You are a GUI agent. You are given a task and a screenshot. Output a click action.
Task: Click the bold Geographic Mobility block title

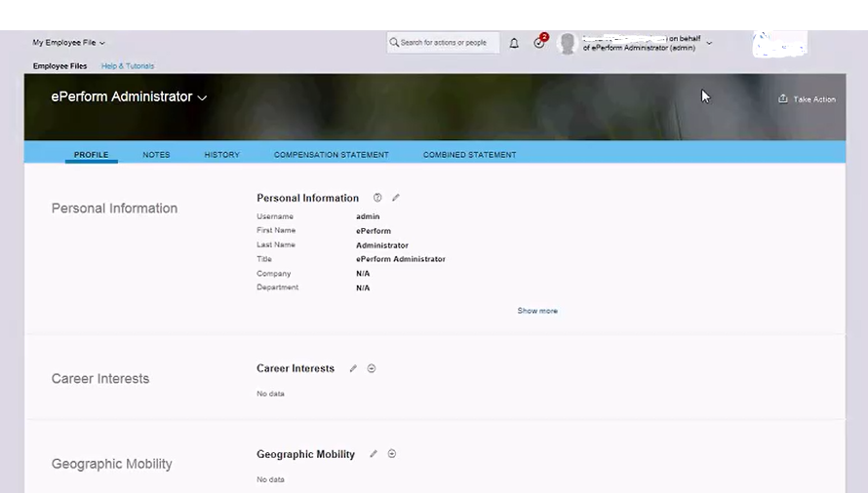point(305,454)
